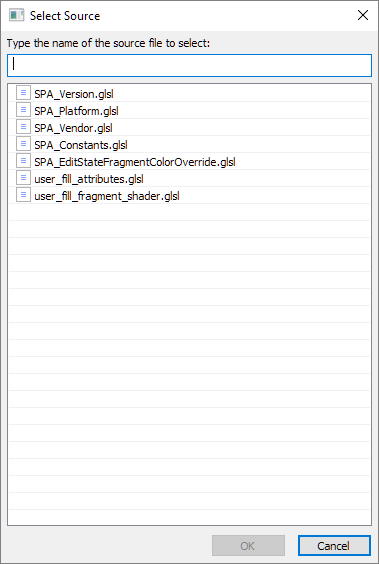The width and height of the screenshot is (379, 564).
Task: Click the Select Source window title icon
Action: (x=17, y=15)
